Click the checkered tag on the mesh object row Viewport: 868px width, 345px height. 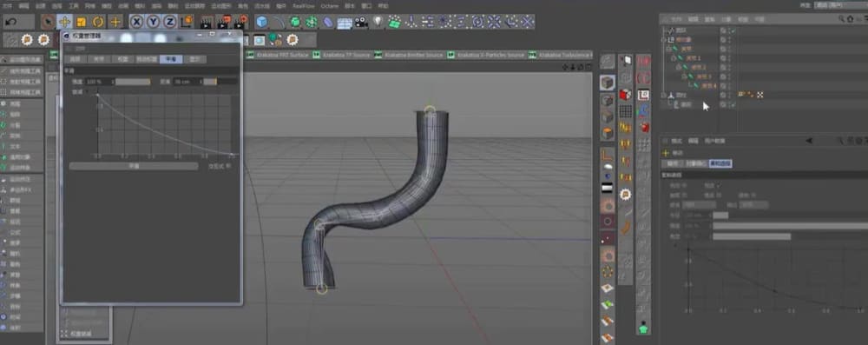click(759, 95)
